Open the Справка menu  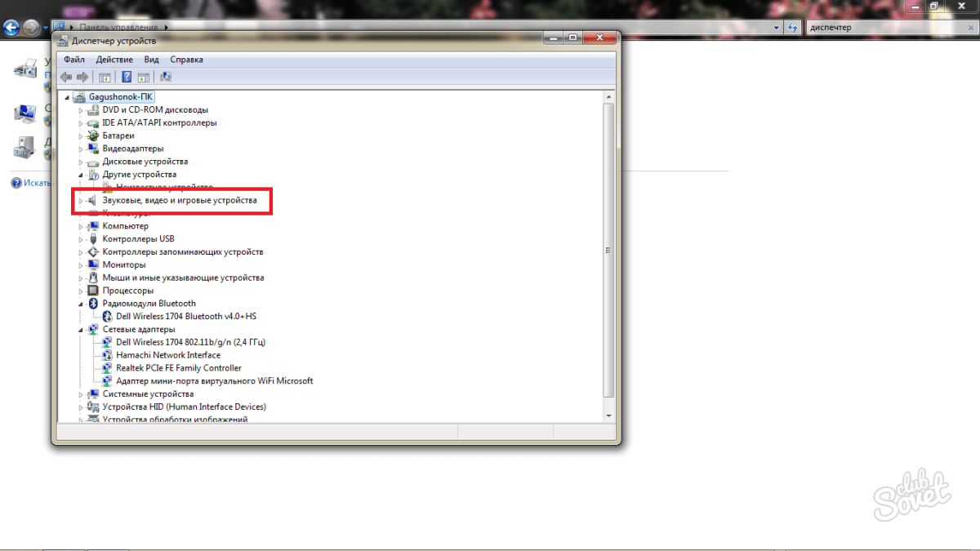186,60
